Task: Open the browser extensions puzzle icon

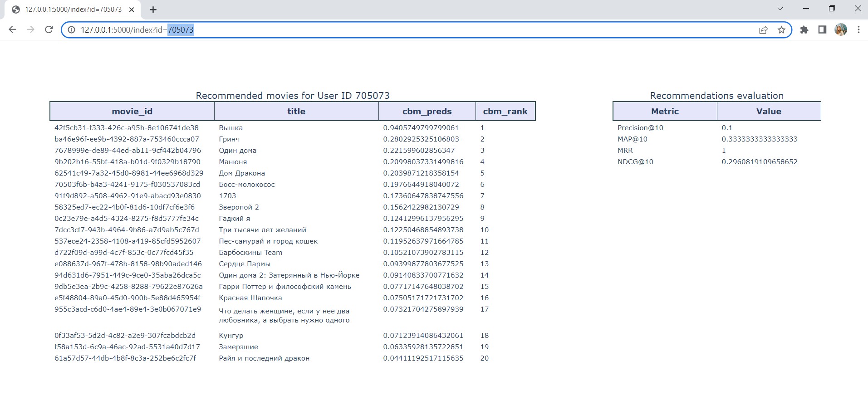Action: tap(804, 29)
